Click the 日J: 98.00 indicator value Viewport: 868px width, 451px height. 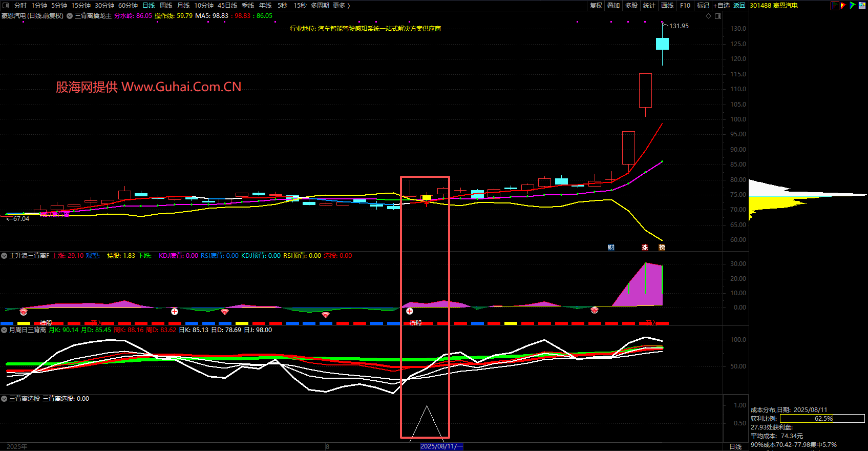click(258, 330)
